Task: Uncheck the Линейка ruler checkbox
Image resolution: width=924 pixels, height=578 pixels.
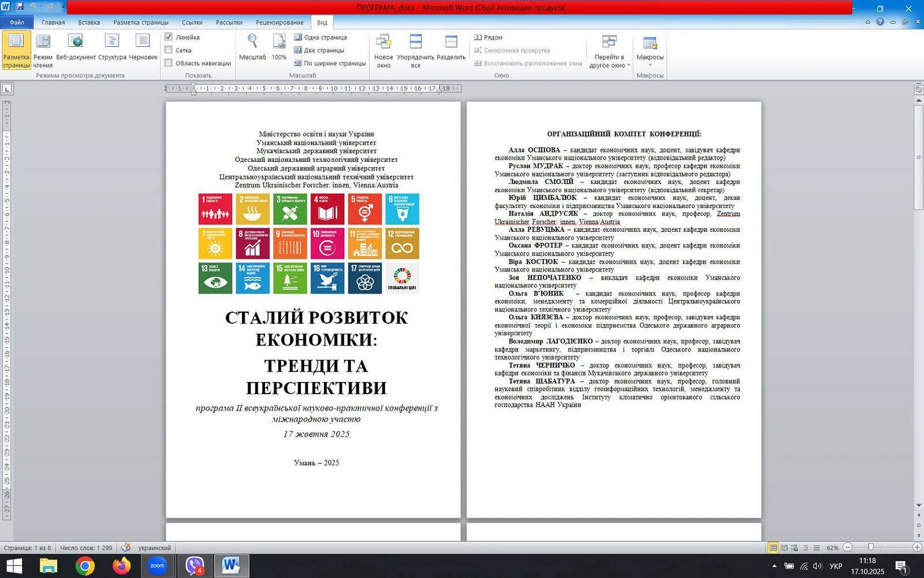Action: pos(169,37)
